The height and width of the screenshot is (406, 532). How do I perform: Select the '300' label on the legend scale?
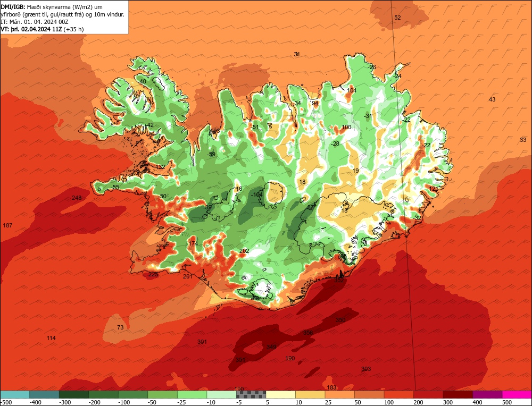(448, 402)
